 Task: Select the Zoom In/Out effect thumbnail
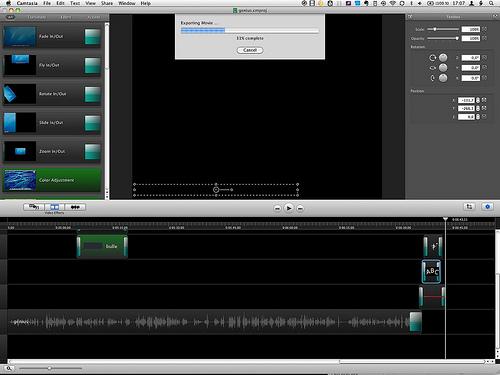pyautogui.click(x=19, y=151)
